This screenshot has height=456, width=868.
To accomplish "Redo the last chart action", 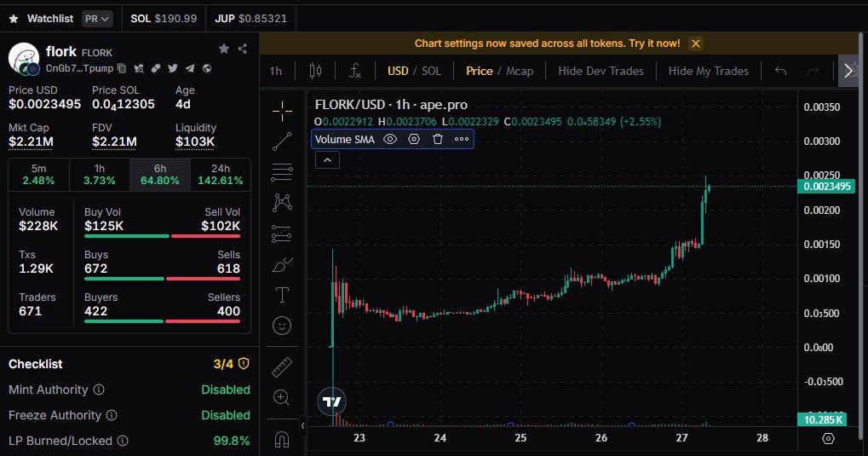I will pyautogui.click(x=813, y=71).
